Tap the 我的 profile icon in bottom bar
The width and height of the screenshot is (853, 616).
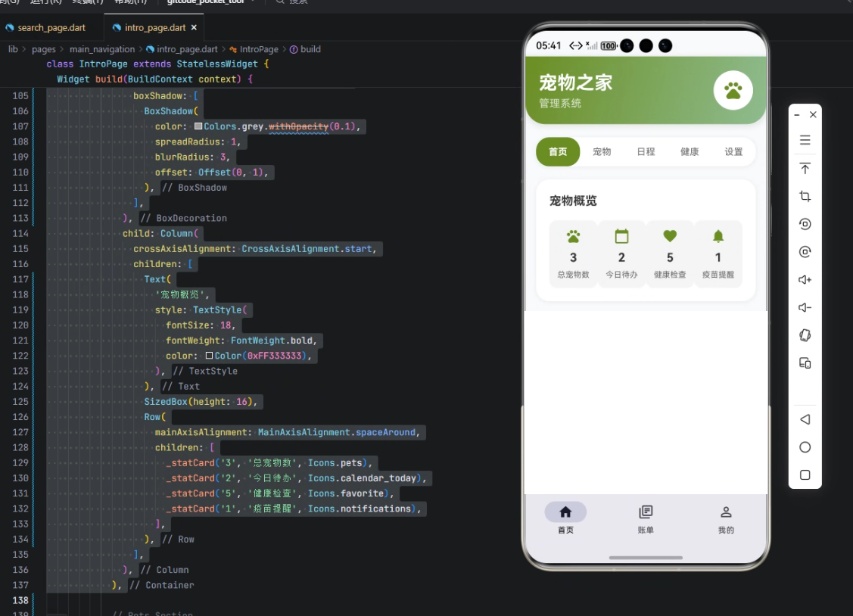[726, 512]
